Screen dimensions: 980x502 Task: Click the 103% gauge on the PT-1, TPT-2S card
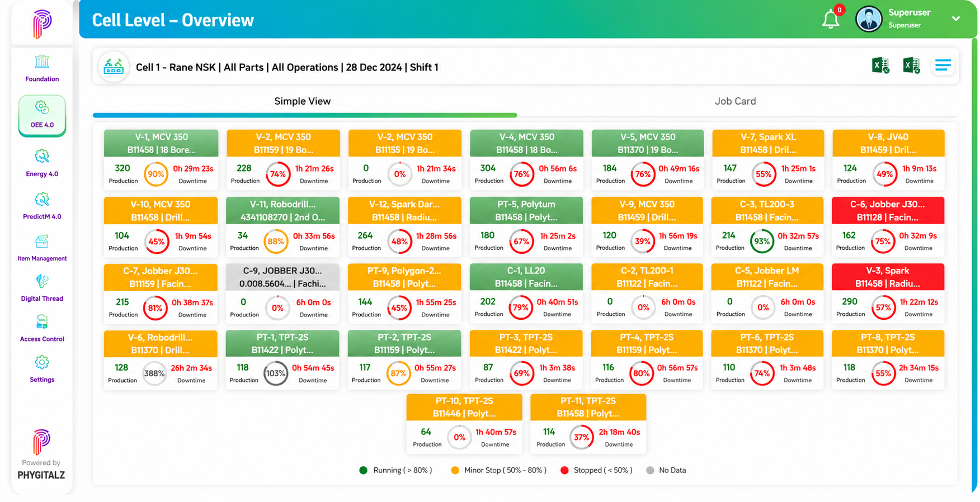coord(275,374)
